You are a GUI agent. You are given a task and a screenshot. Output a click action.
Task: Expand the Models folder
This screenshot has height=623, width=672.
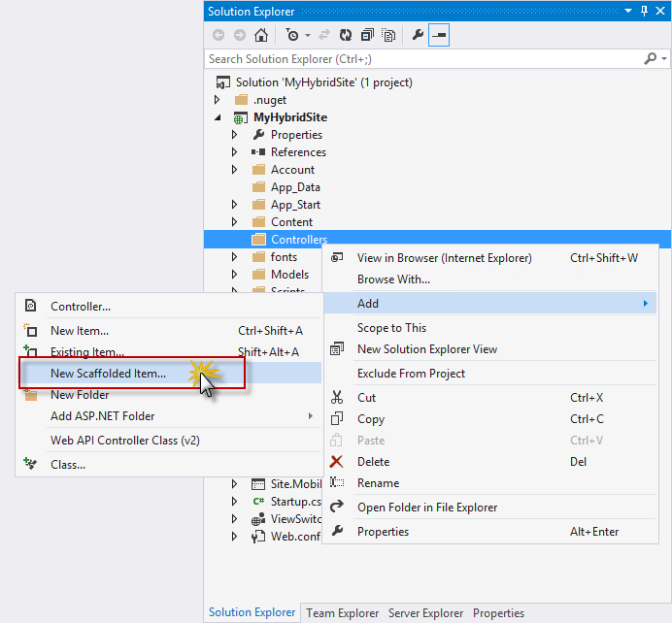(x=234, y=274)
